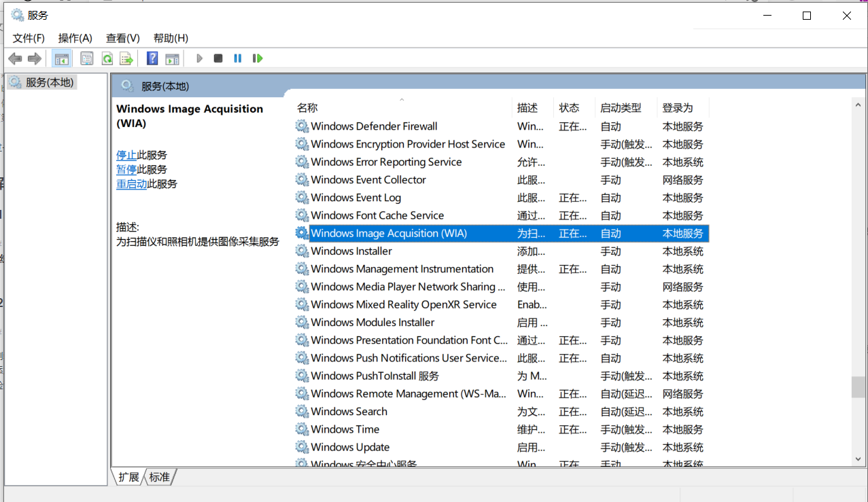Click the scrollbar up arrow

coord(858,105)
